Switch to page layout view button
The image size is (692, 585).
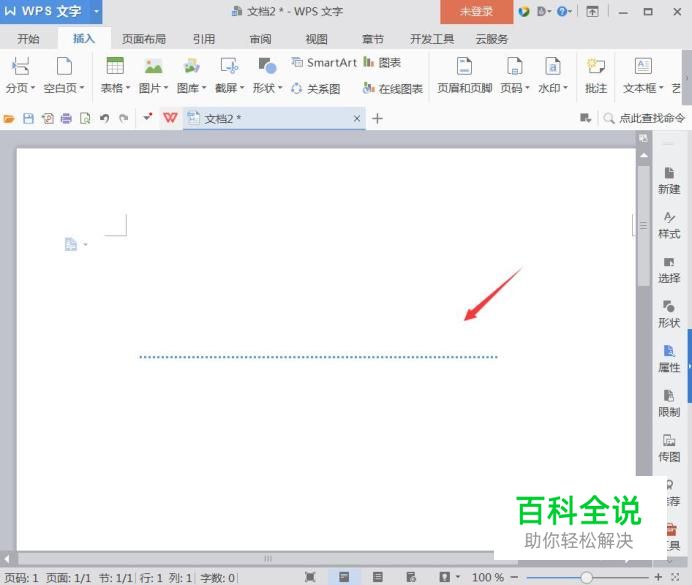[x=344, y=577]
